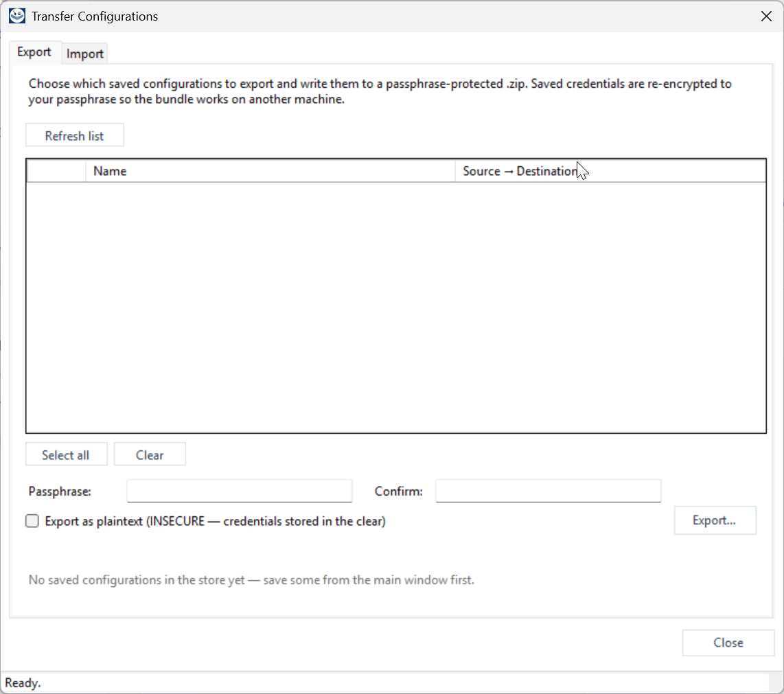Click the app icon in the title bar
The image size is (784, 694).
point(17,16)
